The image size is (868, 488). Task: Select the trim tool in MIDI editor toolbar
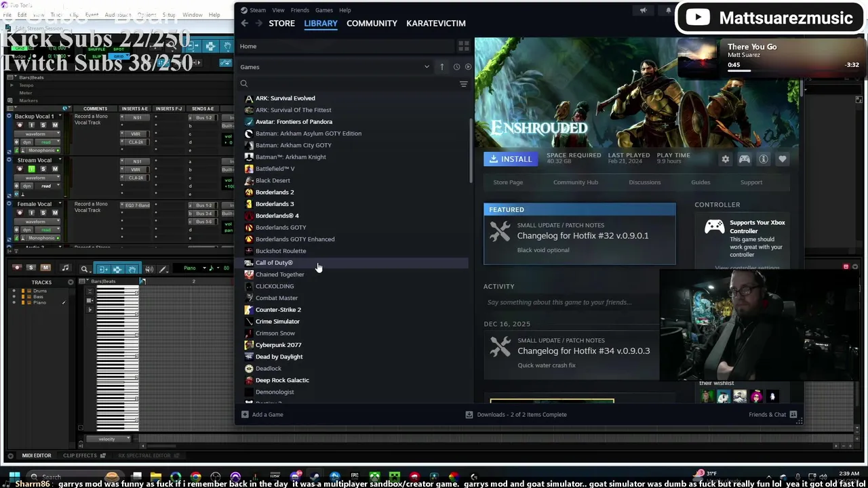(x=103, y=269)
